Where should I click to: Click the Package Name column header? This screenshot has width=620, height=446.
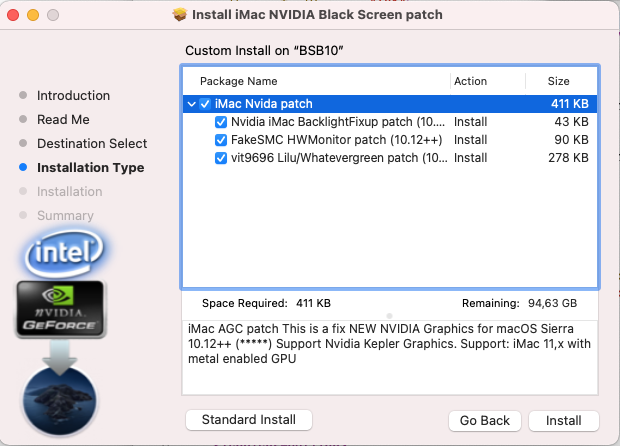239,81
